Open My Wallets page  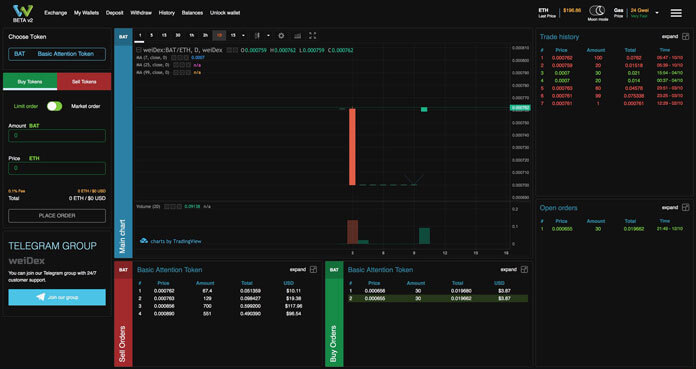pos(87,13)
